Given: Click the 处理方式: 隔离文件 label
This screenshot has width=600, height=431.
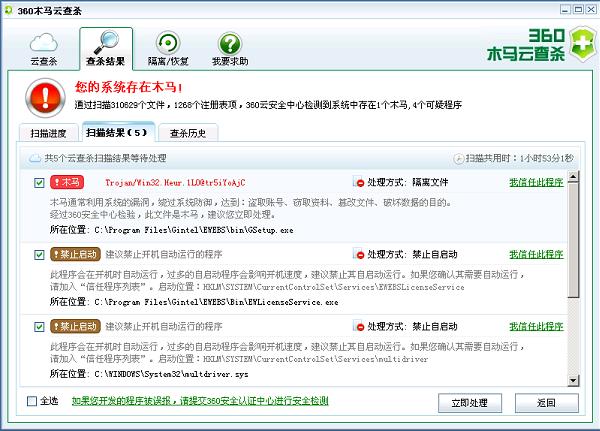Looking at the screenshot, I should point(408,182).
